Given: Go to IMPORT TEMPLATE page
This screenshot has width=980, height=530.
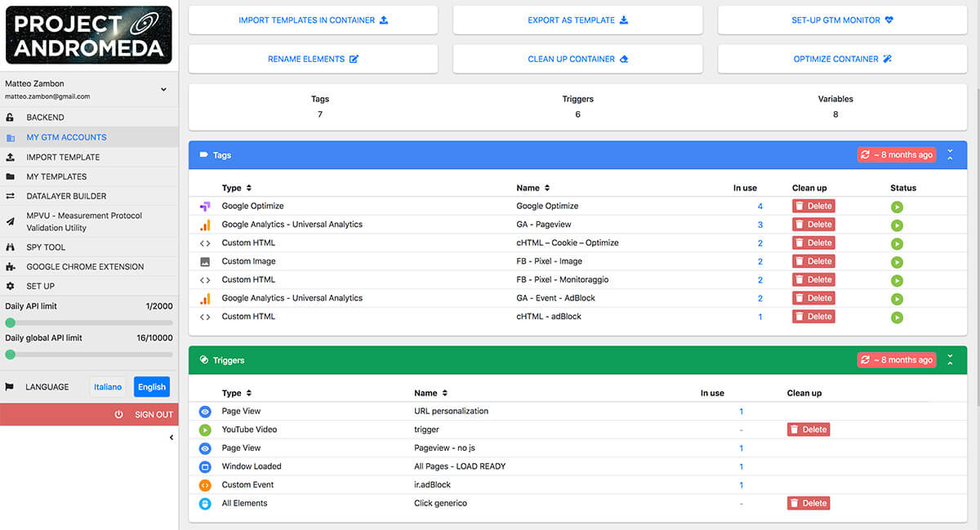Looking at the screenshot, I should [x=89, y=157].
